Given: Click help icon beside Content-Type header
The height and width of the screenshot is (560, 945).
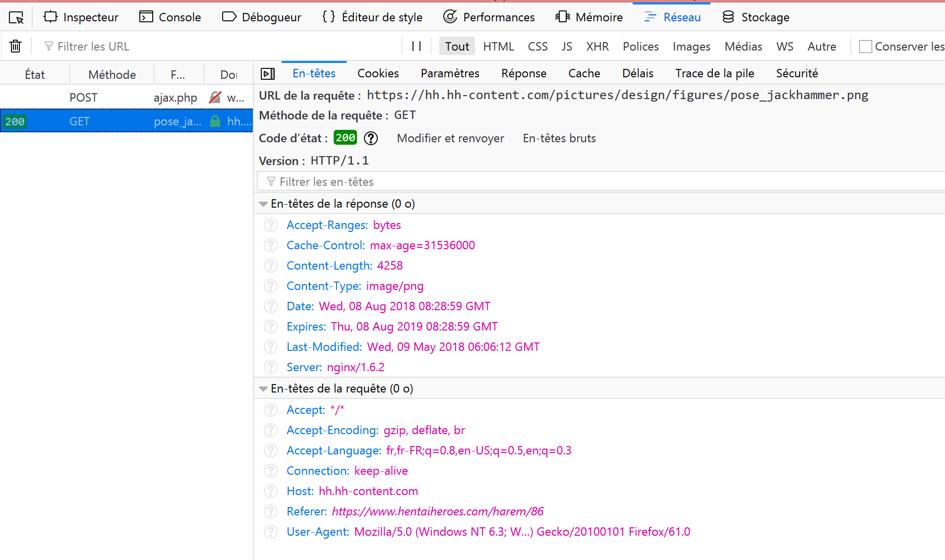Looking at the screenshot, I should tap(271, 286).
